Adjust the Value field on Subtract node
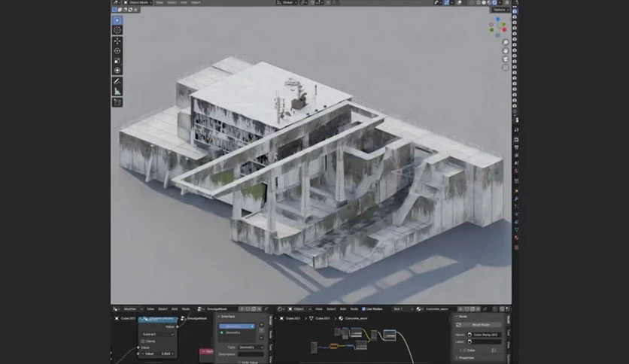The height and width of the screenshot is (364, 629). pos(158,354)
